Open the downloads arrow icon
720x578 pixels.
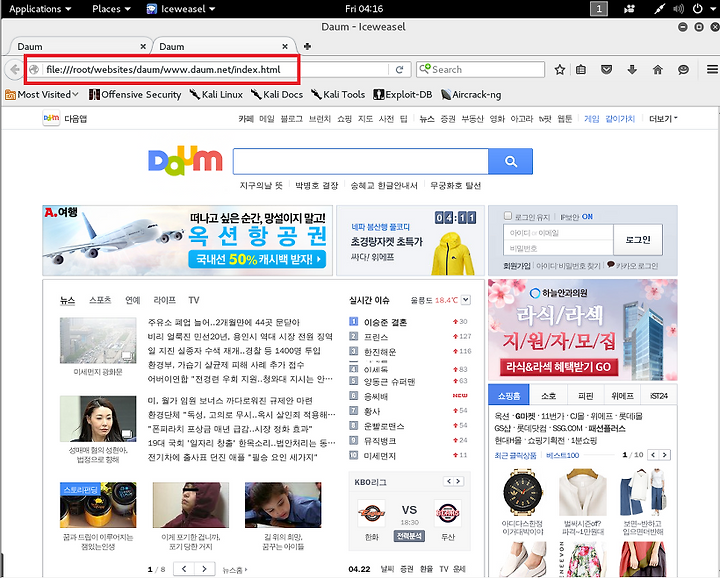[x=632, y=69]
